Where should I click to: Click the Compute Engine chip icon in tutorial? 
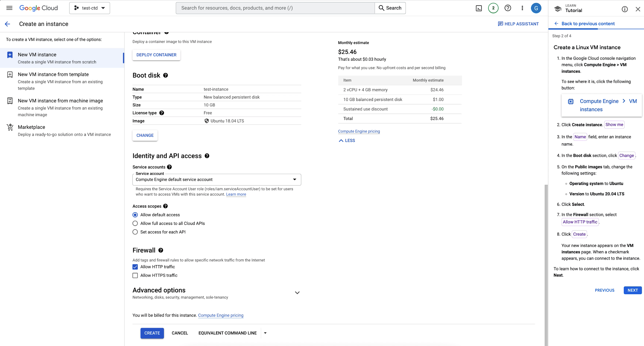click(571, 102)
